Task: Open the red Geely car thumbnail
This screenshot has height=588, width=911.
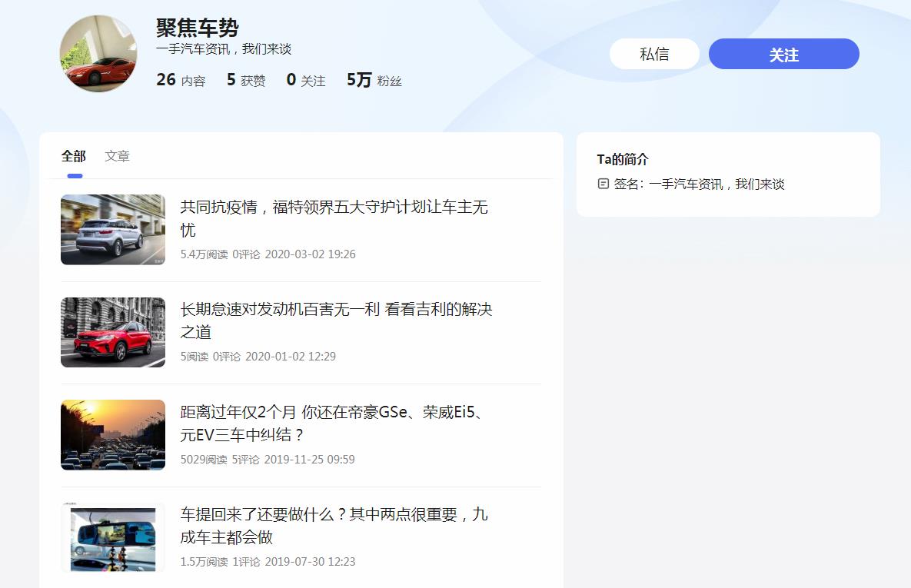Action: pyautogui.click(x=113, y=332)
